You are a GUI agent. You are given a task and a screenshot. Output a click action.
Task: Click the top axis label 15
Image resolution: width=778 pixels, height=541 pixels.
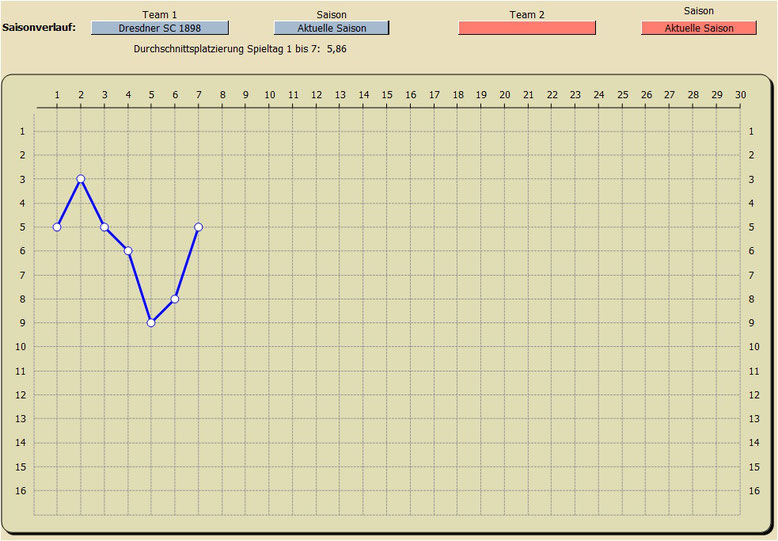pyautogui.click(x=387, y=94)
